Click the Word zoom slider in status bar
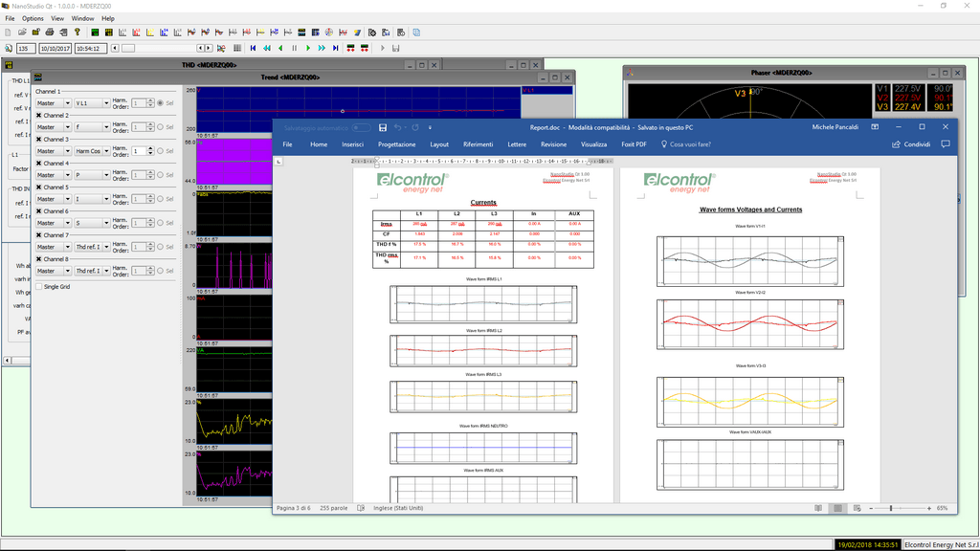The width and height of the screenshot is (980, 551). (x=891, y=508)
